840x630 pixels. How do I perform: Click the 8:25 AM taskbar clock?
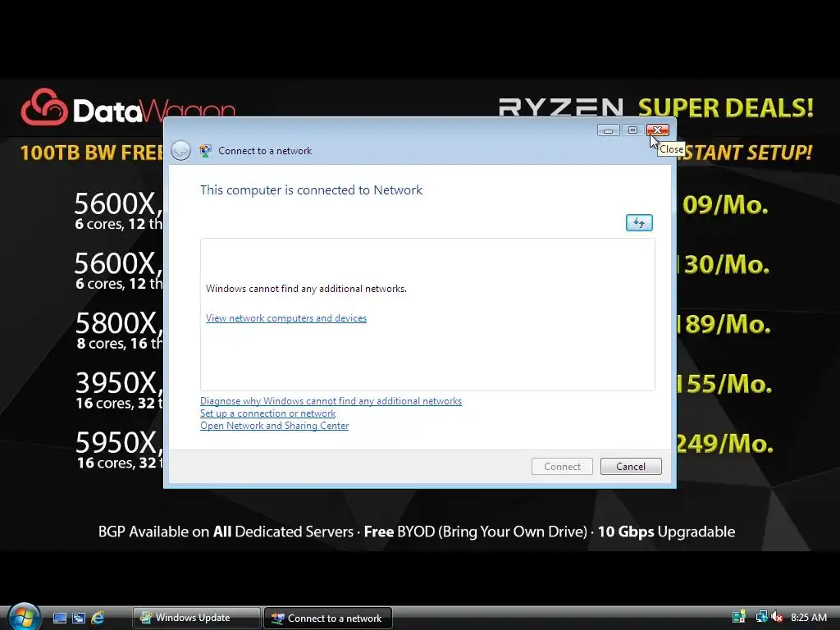[808, 617]
